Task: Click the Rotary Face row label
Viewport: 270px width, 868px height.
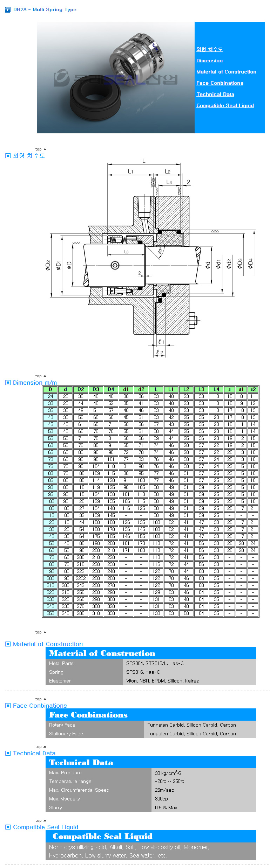Action: (x=62, y=725)
